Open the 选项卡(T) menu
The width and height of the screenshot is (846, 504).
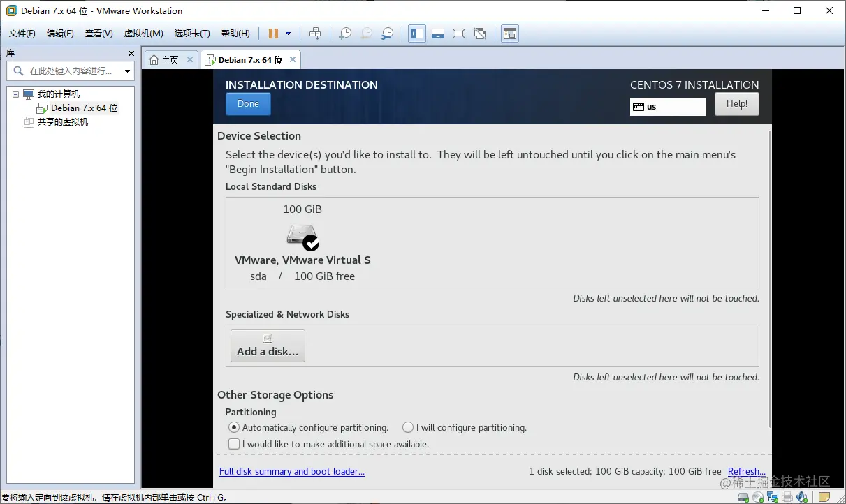pos(192,34)
